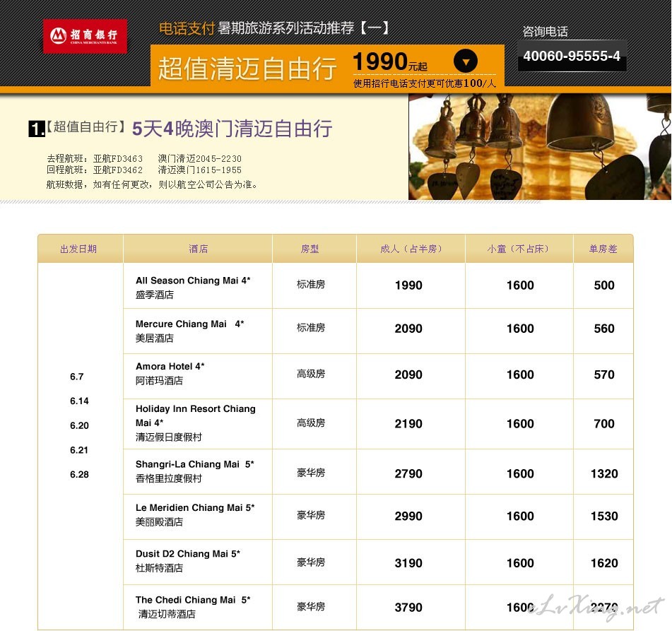Click the 房型 column header
This screenshot has height=631, width=672.
point(310,249)
